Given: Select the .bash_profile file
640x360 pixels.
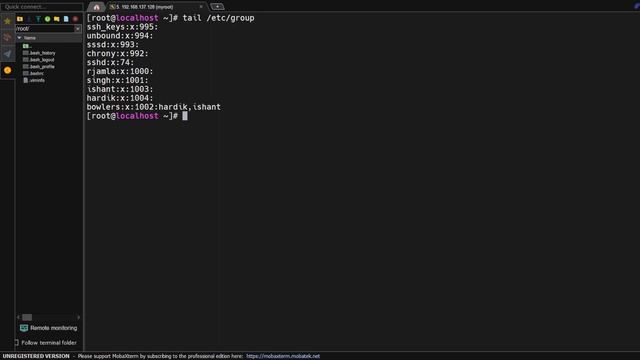Looking at the screenshot, I should pos(39,67).
